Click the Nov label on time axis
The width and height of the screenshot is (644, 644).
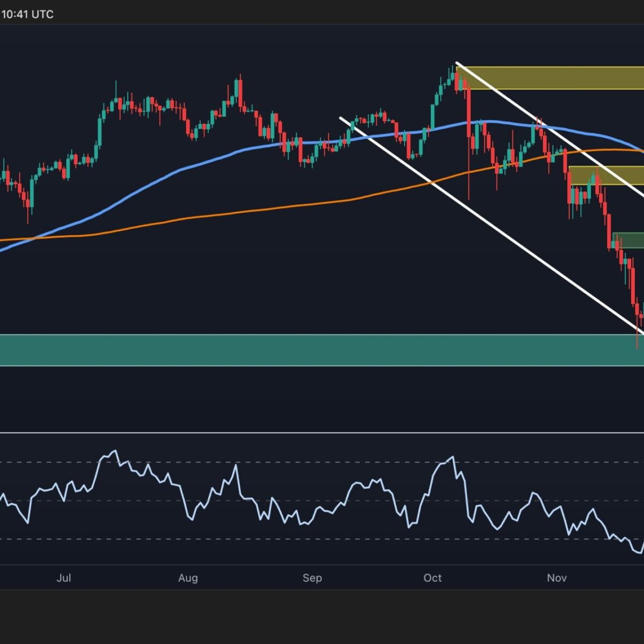557,578
